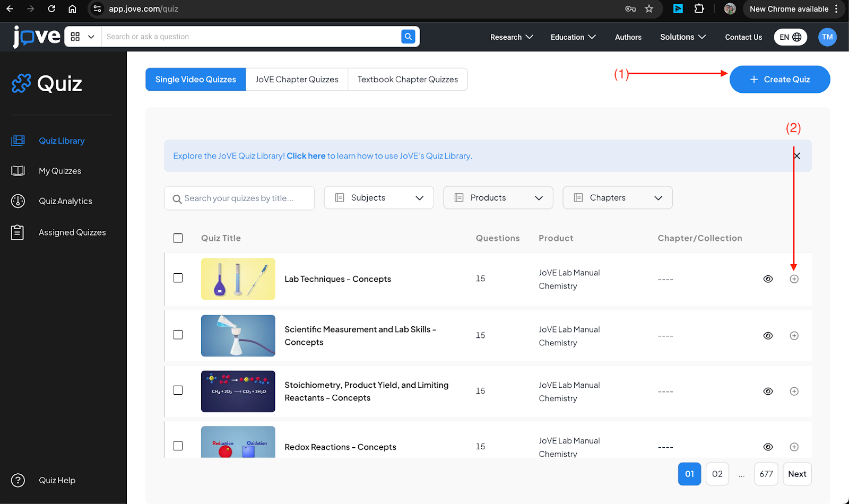Open My Quizzes in sidebar
Viewport: 849px width, 504px height.
coord(60,171)
